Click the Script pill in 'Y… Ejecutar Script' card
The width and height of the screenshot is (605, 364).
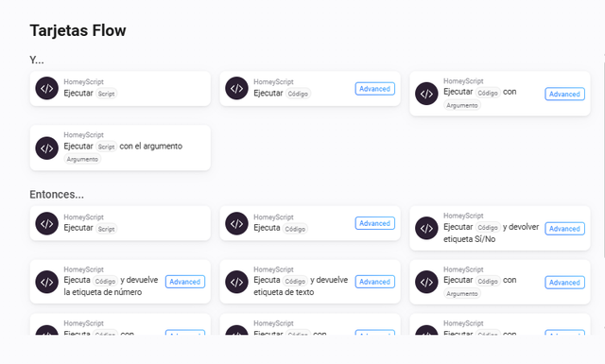click(106, 94)
